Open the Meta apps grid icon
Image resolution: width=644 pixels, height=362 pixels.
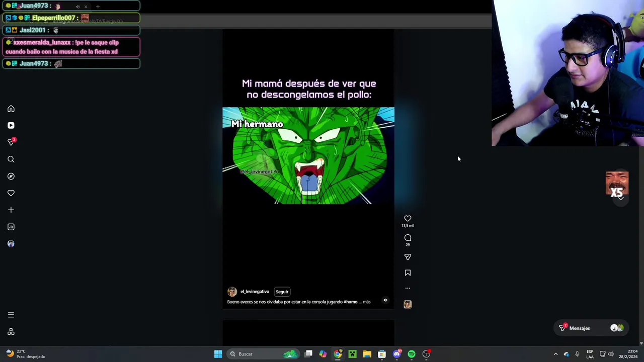(11, 332)
